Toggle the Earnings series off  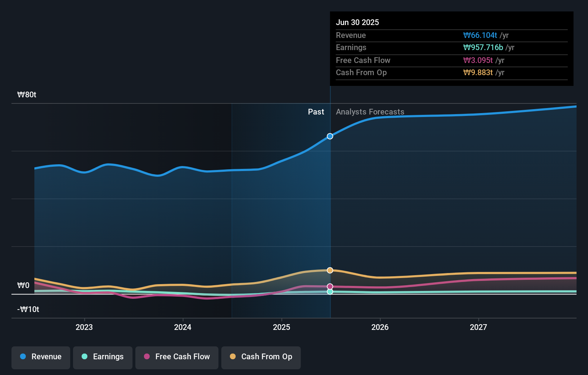103,357
